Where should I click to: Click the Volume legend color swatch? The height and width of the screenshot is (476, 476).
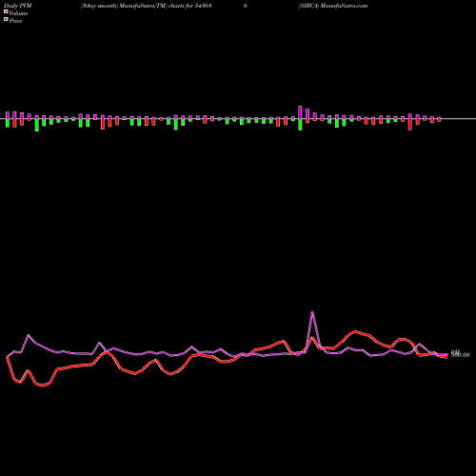click(6, 11)
